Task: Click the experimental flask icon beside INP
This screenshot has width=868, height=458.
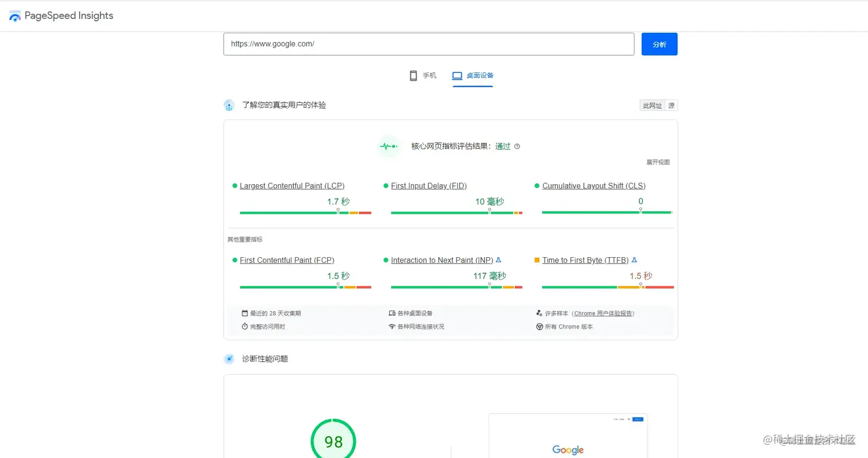Action: pos(498,259)
